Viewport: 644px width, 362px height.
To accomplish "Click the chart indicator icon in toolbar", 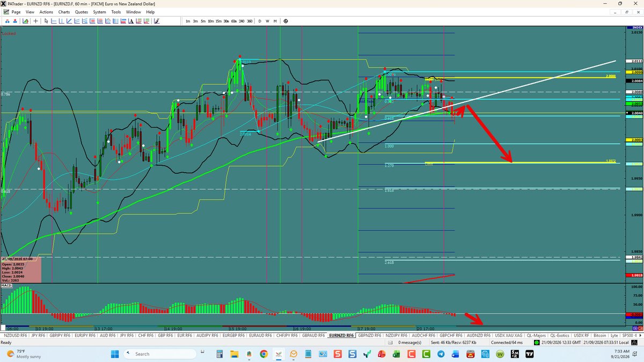I will point(25,21).
